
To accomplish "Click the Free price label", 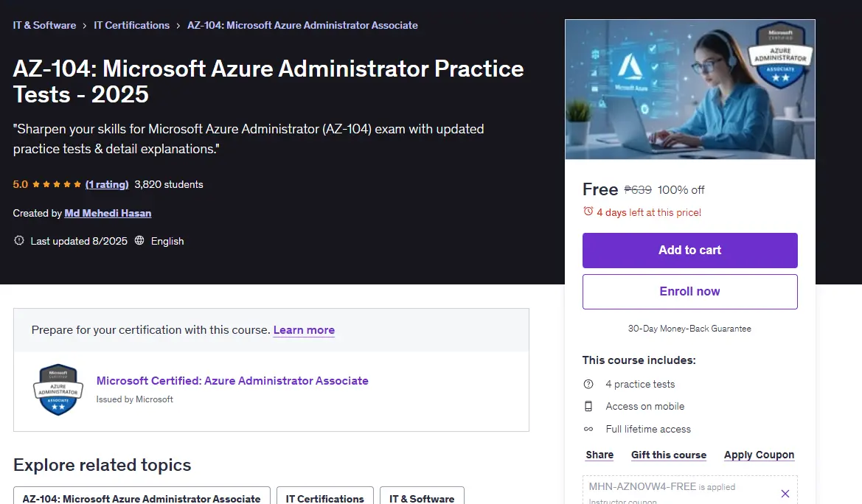I will point(600,189).
